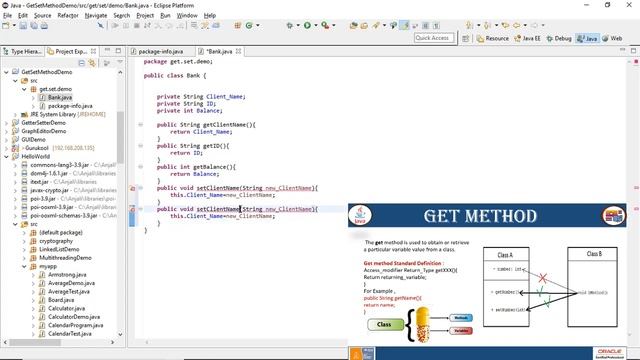Image resolution: width=640 pixels, height=360 pixels.
Task: Click the Last Edit Location icon
Action: pos(505,25)
